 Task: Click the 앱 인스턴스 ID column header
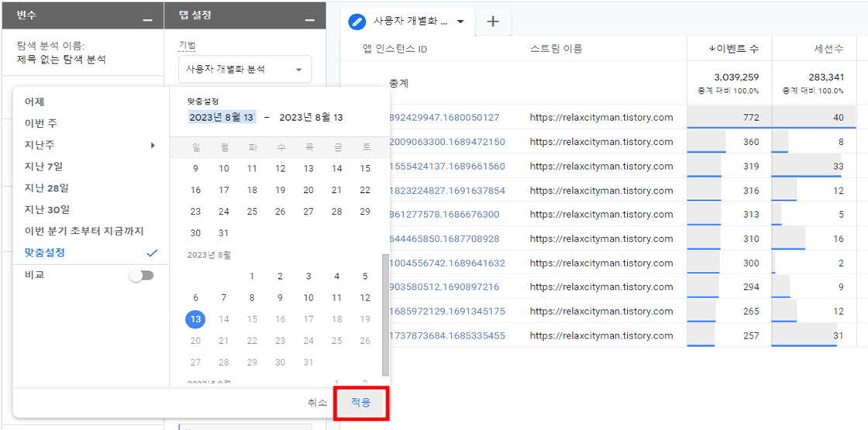pos(394,49)
